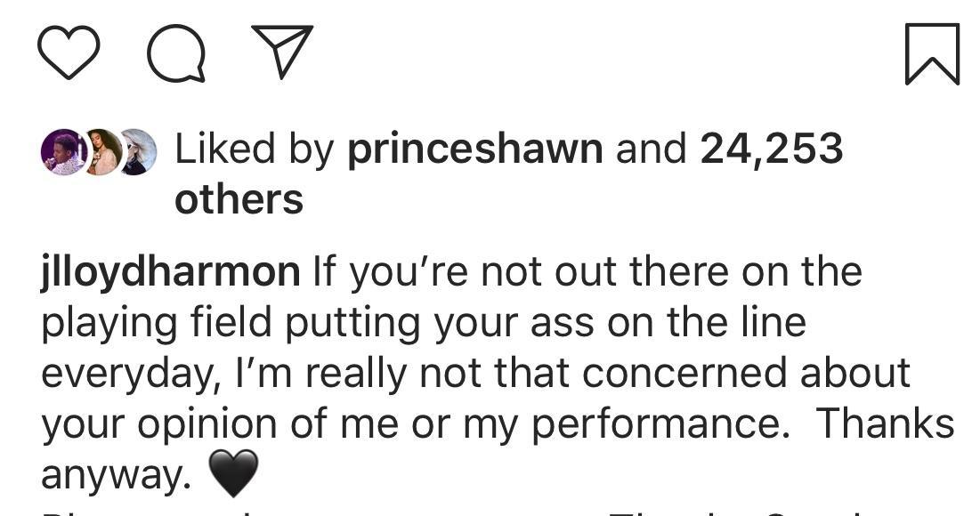
Task: View the 24,253 likes count
Action: [771, 149]
